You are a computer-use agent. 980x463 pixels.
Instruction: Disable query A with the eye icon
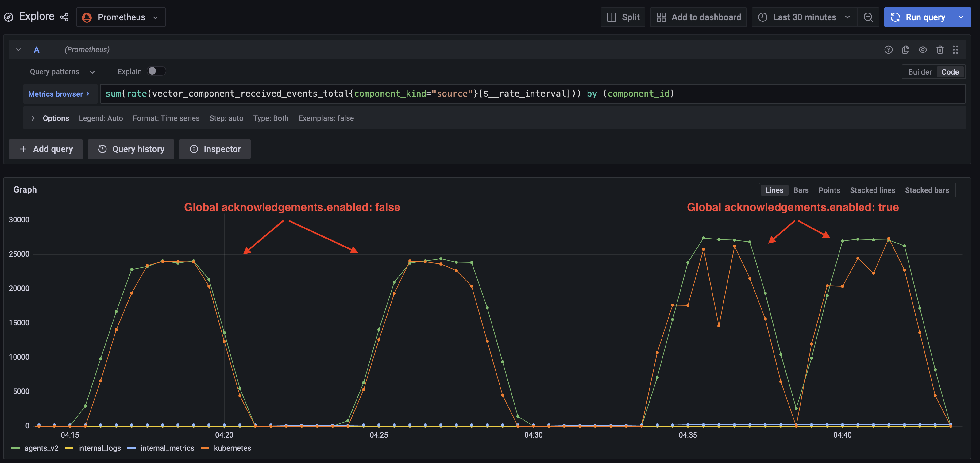coord(923,49)
